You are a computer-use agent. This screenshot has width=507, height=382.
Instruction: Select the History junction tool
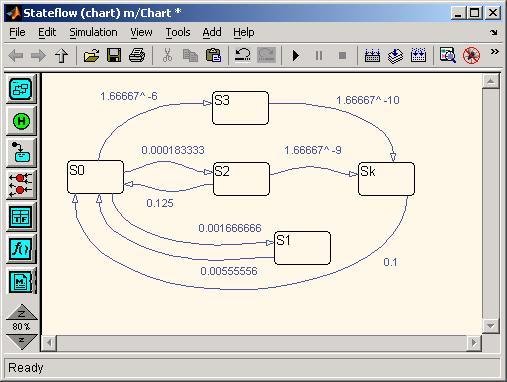(21, 121)
